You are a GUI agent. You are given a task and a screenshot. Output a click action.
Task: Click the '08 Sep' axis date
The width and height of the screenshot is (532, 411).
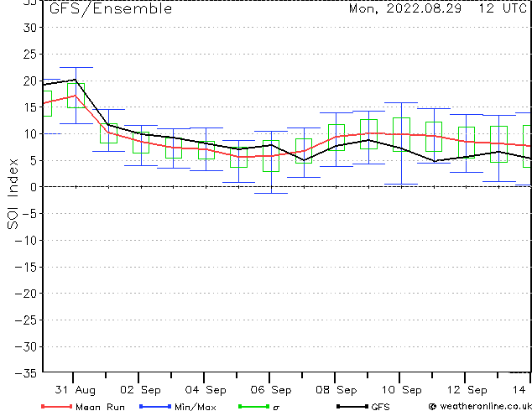click(x=336, y=390)
